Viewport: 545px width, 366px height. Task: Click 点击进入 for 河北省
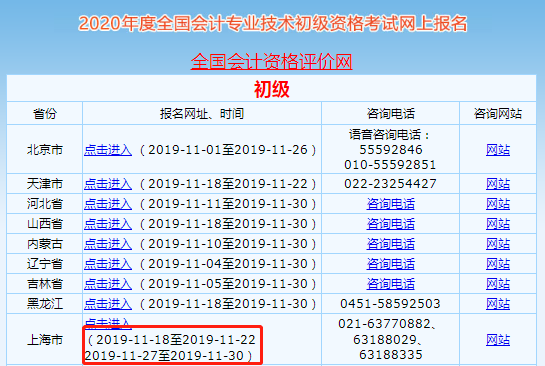pos(108,204)
